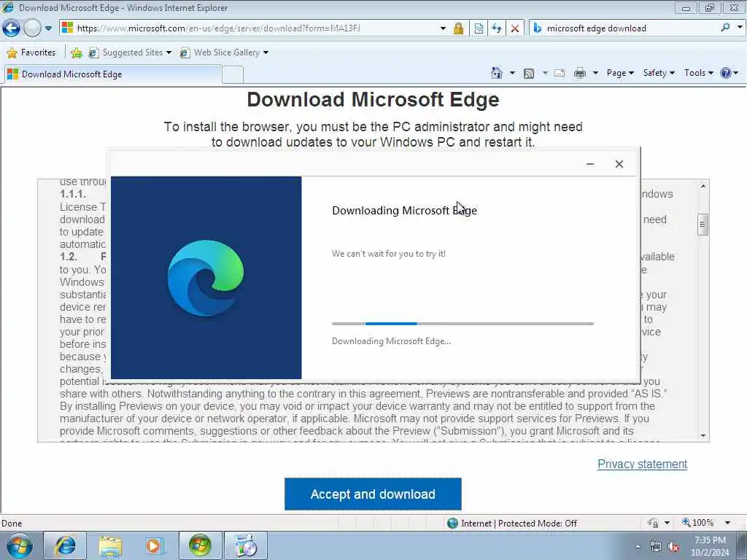The image size is (747, 560).
Task: Click the security lock icon
Action: [458, 28]
